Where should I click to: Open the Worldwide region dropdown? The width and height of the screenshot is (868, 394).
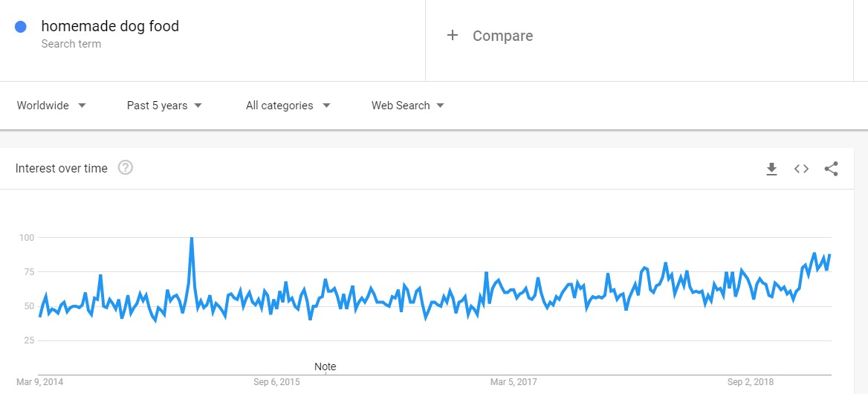[51, 105]
